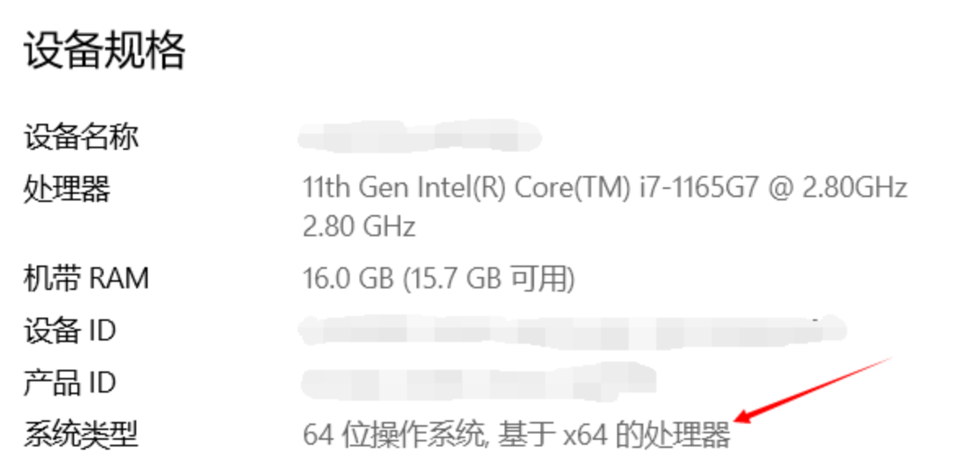Select the 设备 ID label
Viewport: 980px width, 461px height.
pos(69,331)
